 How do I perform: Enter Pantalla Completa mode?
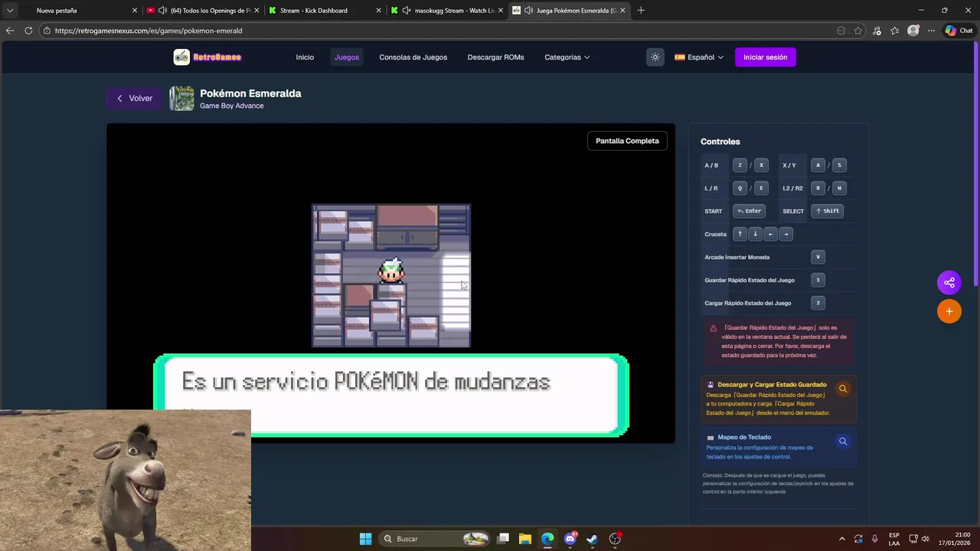(x=627, y=141)
